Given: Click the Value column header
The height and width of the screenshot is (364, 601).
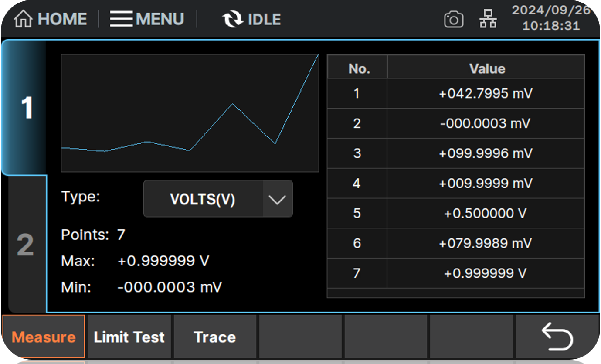Looking at the screenshot, I should 486,68.
